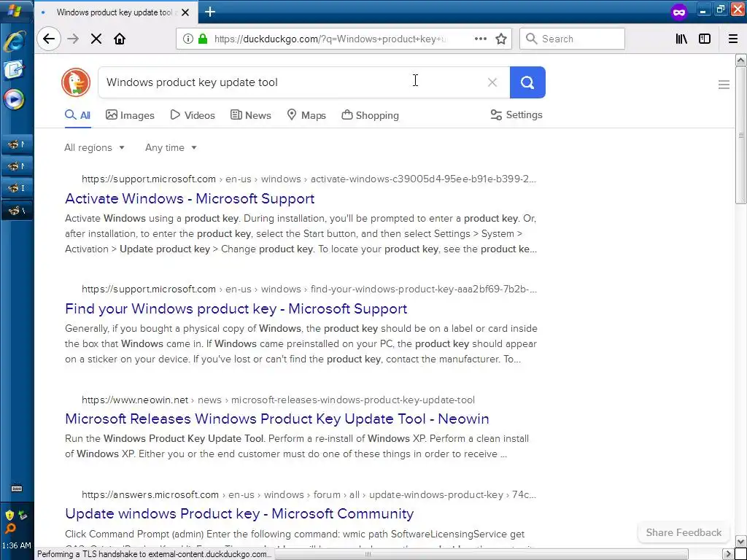Open Activate Windows - Microsoft Support result
The image size is (747, 560).
190,198
